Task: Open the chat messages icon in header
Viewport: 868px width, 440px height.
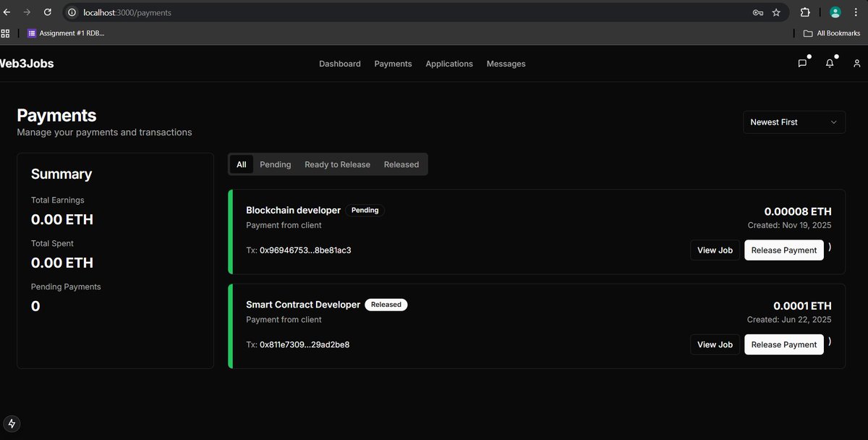Action: pyautogui.click(x=802, y=62)
